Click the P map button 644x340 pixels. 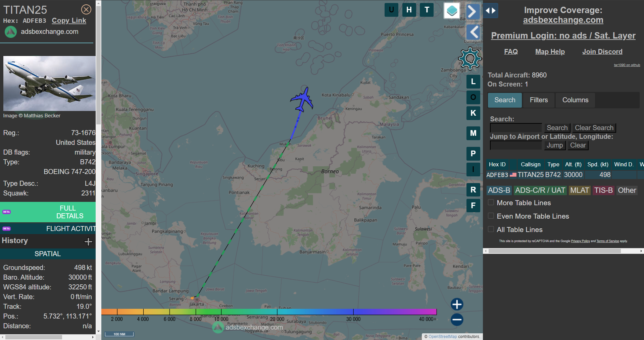(473, 154)
